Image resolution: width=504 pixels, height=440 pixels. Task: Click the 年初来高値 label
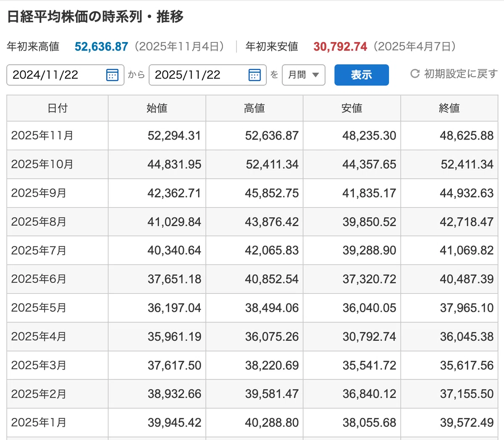[33, 47]
